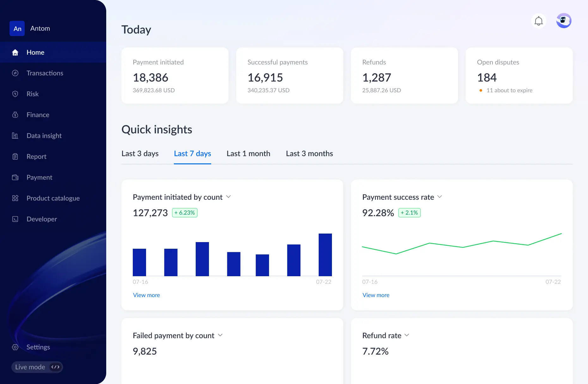Switch to the Last 1 month tab

[x=248, y=154]
